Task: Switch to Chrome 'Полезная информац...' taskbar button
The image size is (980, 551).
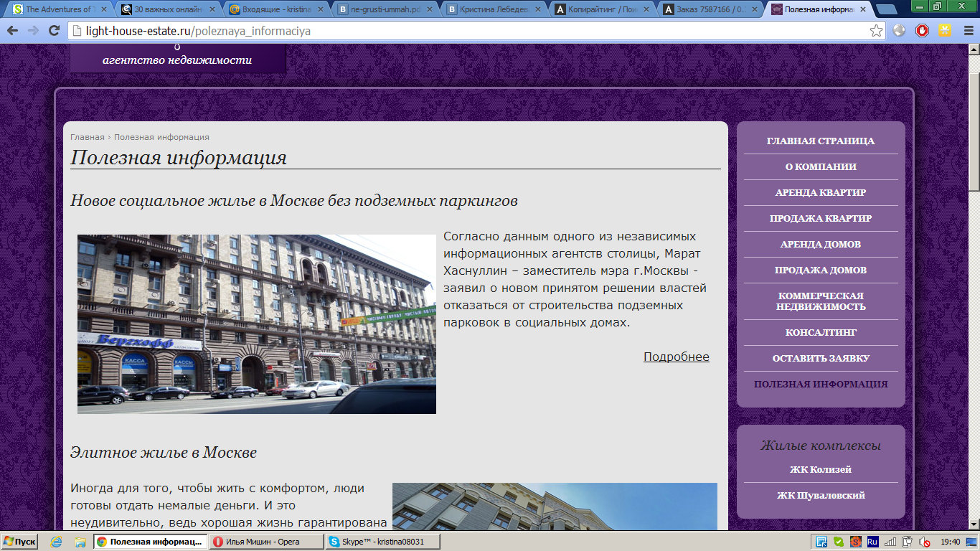Action: tap(151, 542)
